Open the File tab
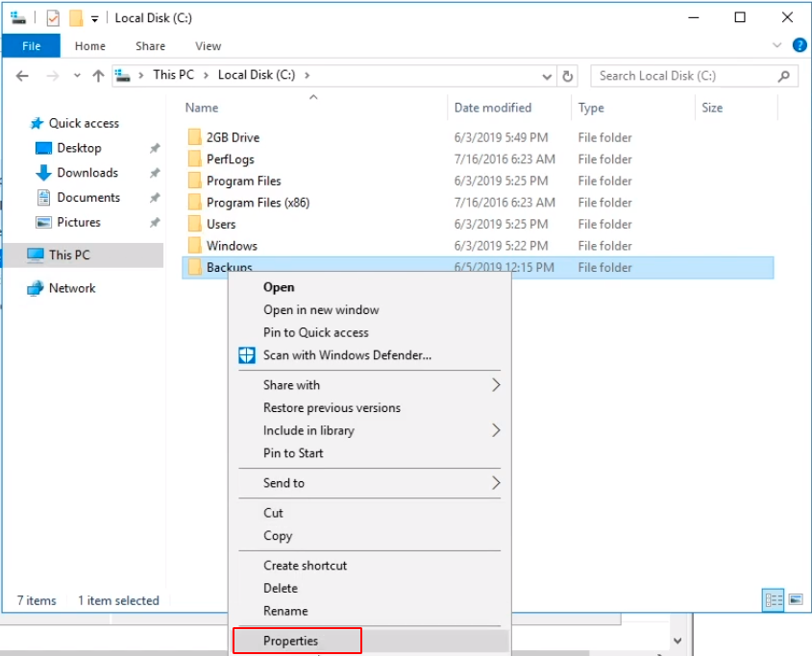The width and height of the screenshot is (812, 656). 31,46
